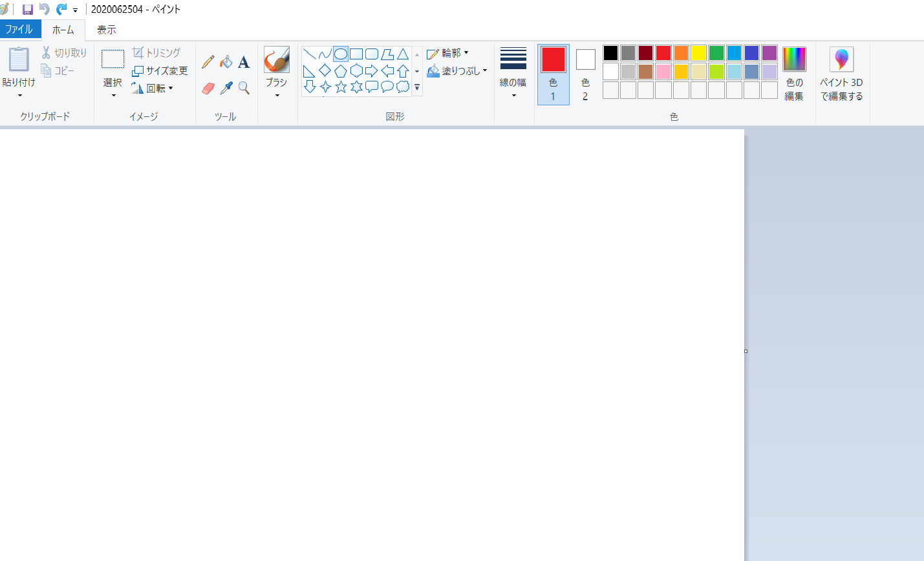Click the Save icon in title bar
This screenshot has height=561, width=924.
[27, 9]
